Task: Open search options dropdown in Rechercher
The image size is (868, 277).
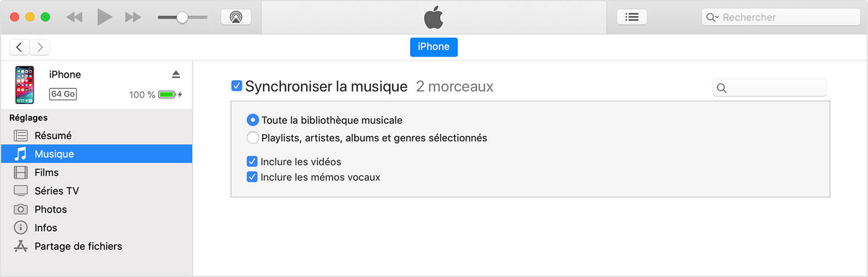Action: click(x=713, y=17)
